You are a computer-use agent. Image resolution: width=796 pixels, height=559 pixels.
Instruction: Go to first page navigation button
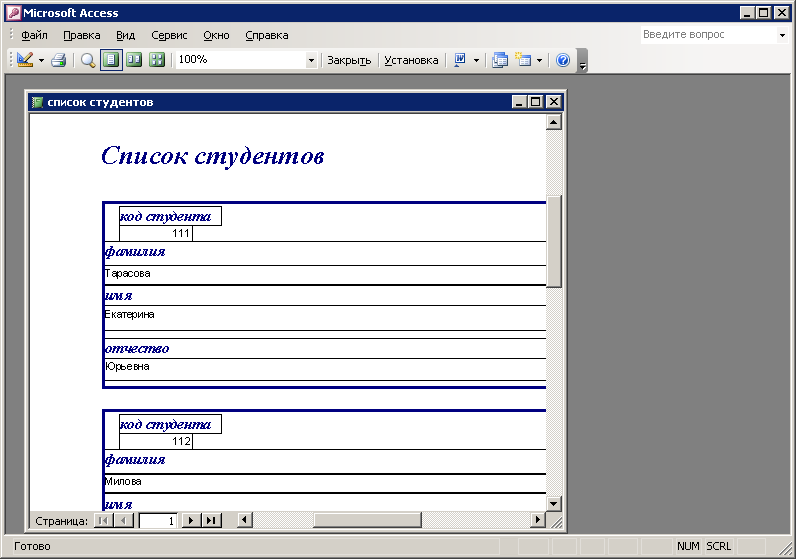[x=104, y=520]
